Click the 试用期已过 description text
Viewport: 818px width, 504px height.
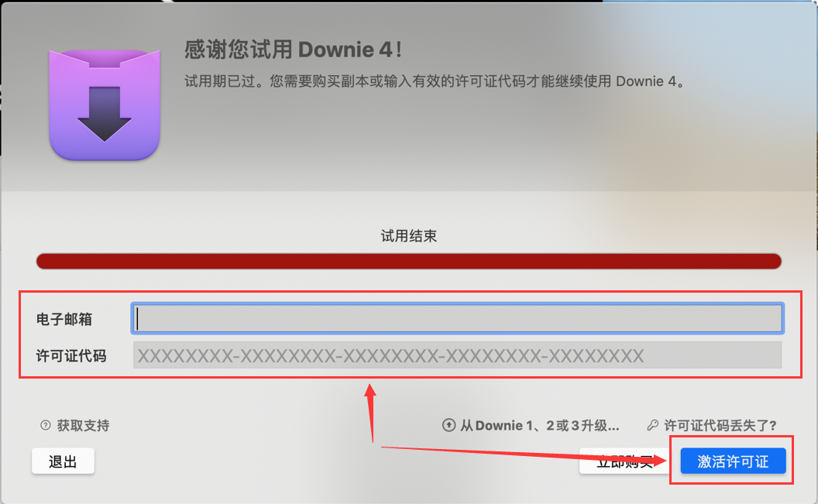[x=435, y=81]
